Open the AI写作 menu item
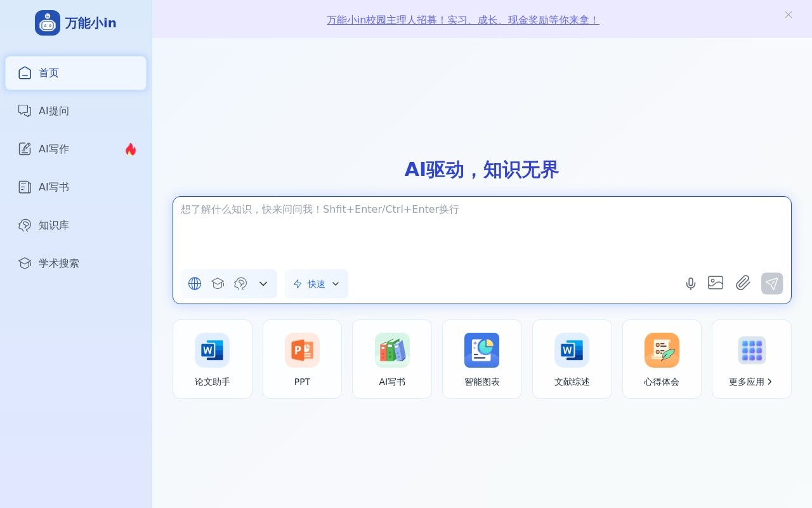The width and height of the screenshot is (812, 508). (75, 149)
